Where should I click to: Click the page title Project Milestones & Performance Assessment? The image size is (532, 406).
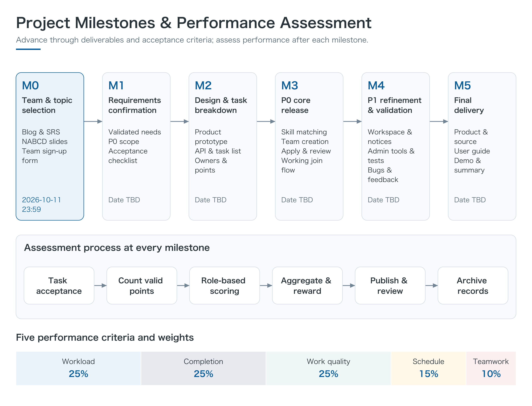pyautogui.click(x=194, y=23)
